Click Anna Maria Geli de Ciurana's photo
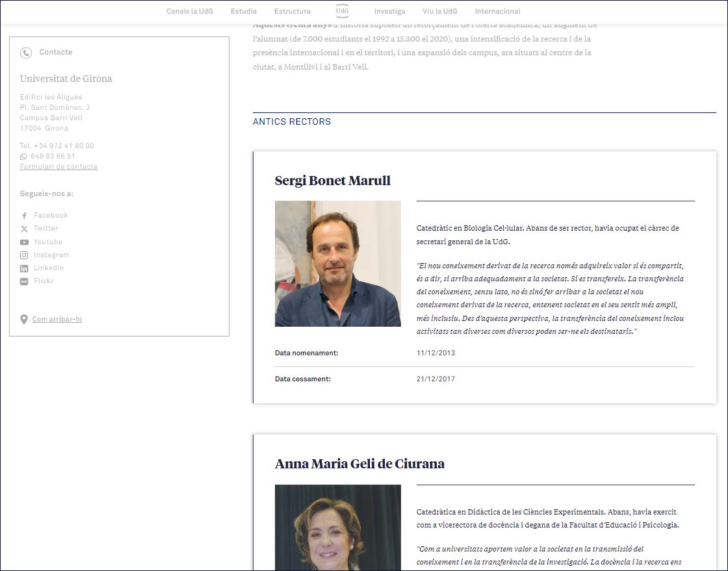This screenshot has width=728, height=571. (337, 527)
